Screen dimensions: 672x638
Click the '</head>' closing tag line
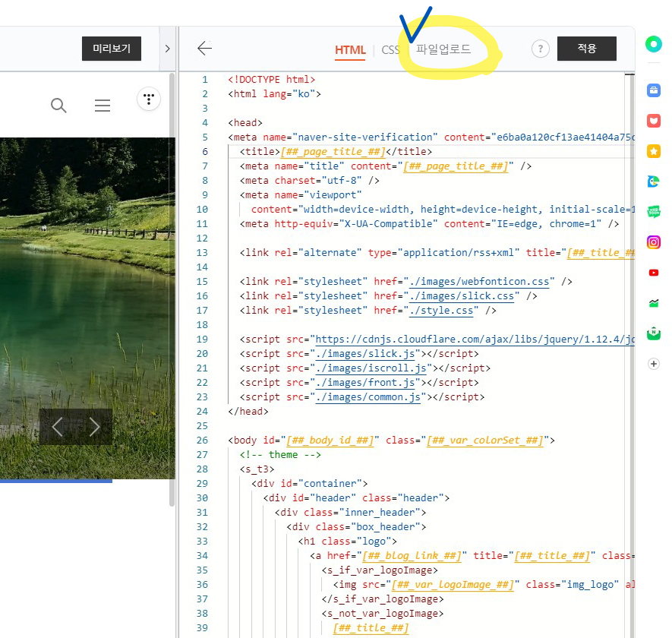coord(248,412)
